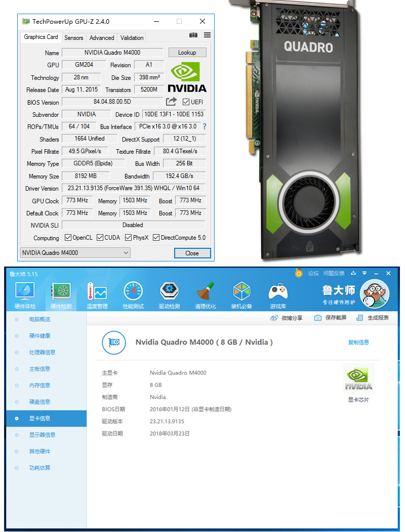Open the NVIDIA Quadro M4000 GPU dropdown
Screen dimensions: 405x532
click(x=75, y=253)
